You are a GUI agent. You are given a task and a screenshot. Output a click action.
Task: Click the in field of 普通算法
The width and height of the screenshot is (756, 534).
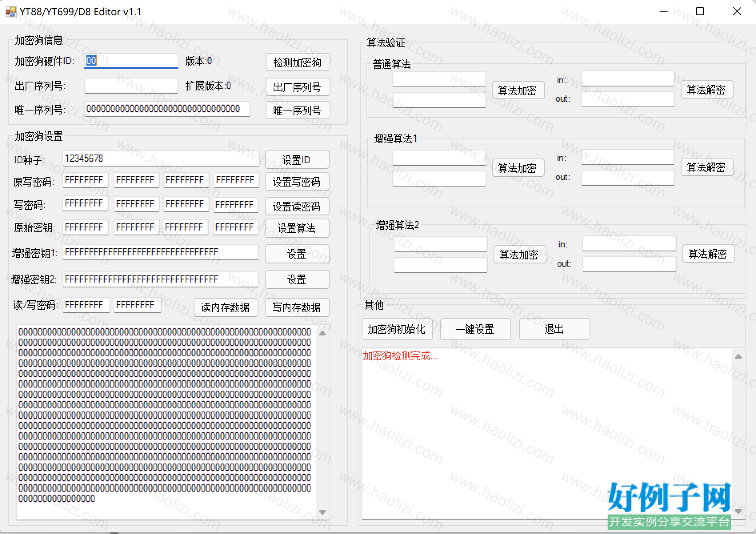(x=628, y=78)
